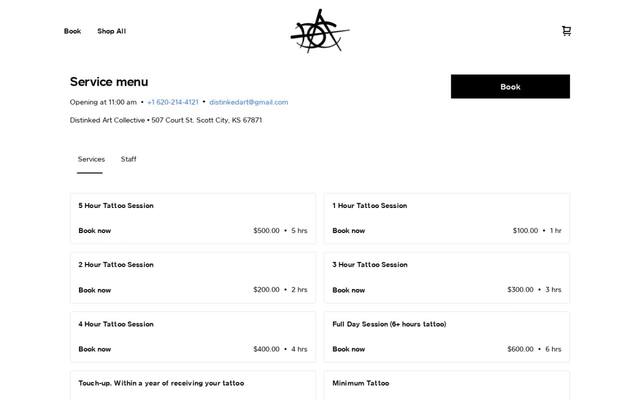Select the Services tab
Screen dimensions: 640x400
click(x=91, y=159)
